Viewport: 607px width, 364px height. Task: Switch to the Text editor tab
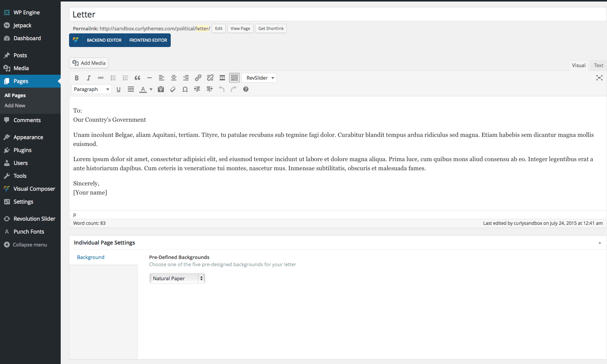599,65
